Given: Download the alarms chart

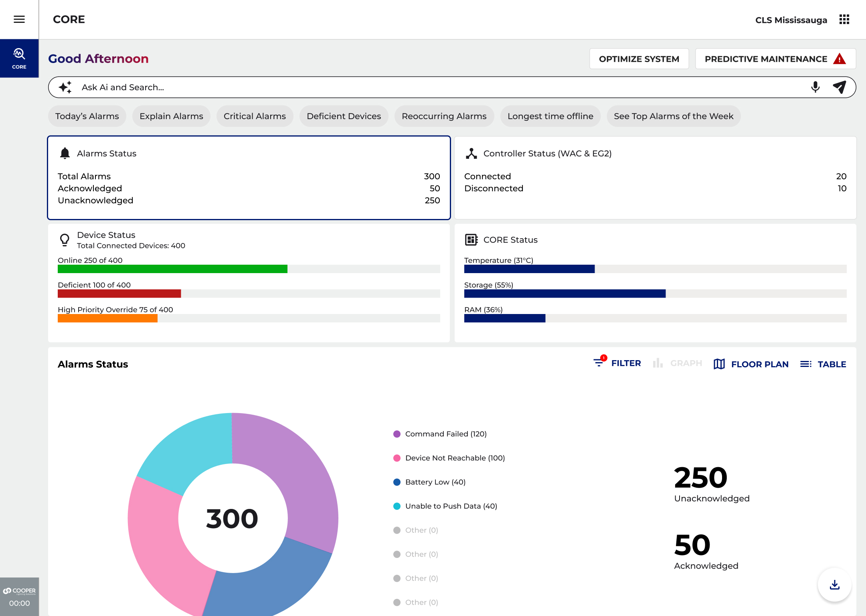Looking at the screenshot, I should click(x=835, y=585).
